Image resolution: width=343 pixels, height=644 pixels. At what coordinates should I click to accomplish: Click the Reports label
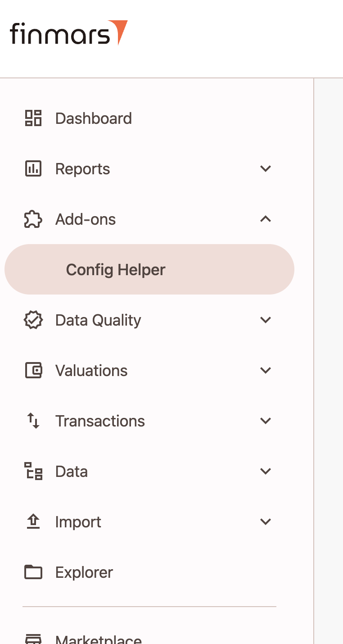(x=82, y=169)
